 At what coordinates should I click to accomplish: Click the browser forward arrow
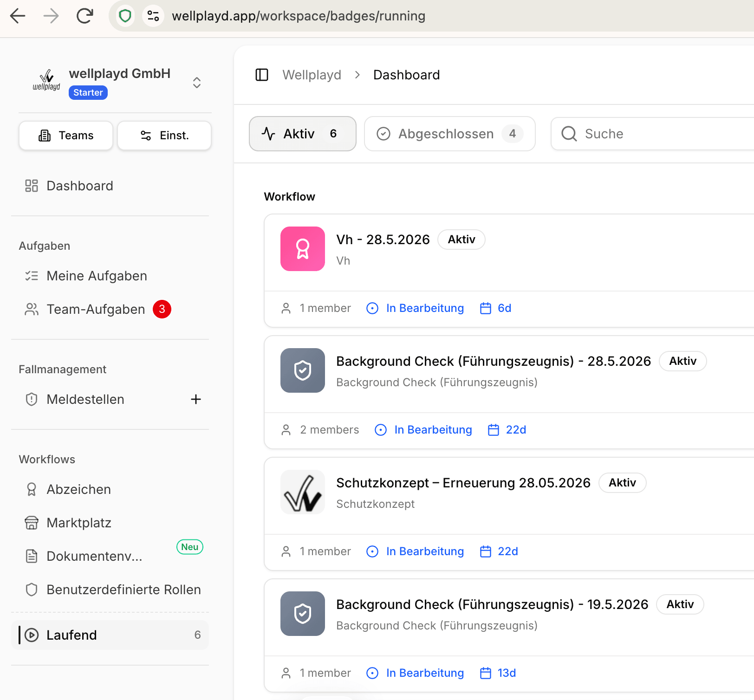point(51,16)
